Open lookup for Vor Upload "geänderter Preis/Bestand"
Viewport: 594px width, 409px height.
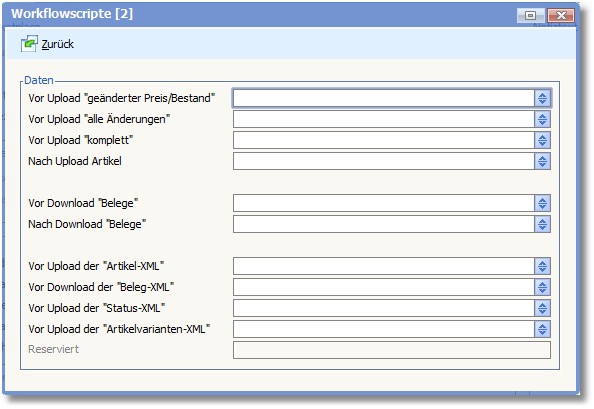click(x=542, y=98)
